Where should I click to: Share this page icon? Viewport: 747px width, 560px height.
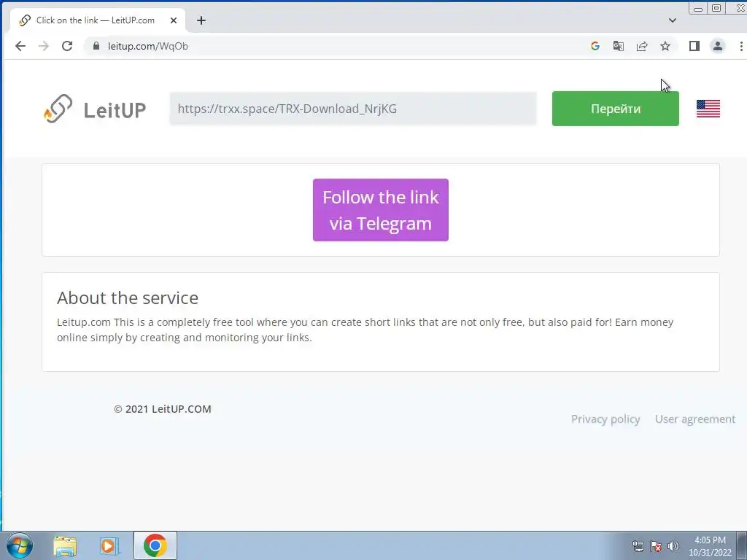(642, 46)
